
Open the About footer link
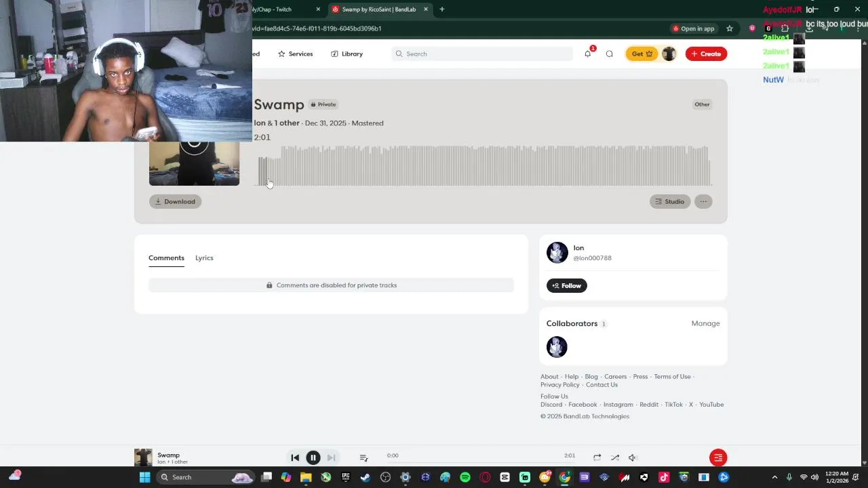549,377
